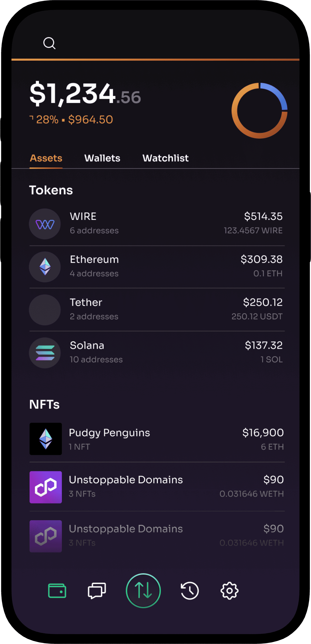
Task: Open transaction history clock icon
Action: point(189,591)
